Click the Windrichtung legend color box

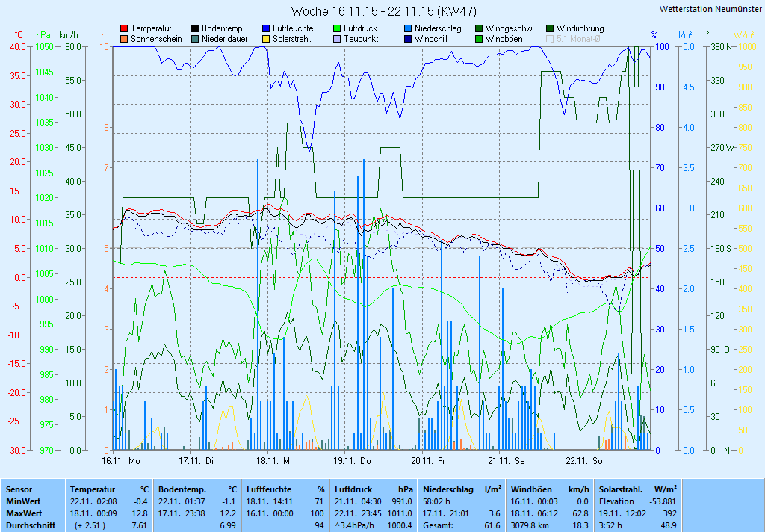click(550, 29)
